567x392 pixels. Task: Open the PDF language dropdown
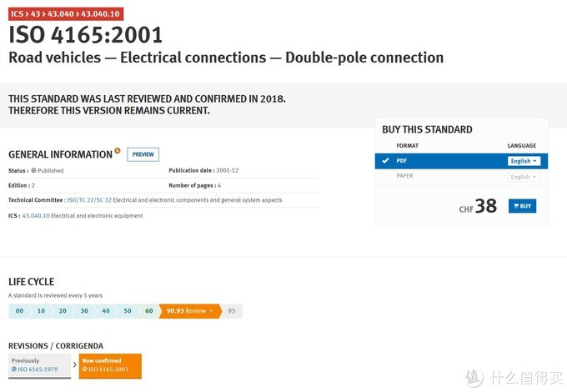[x=524, y=161]
